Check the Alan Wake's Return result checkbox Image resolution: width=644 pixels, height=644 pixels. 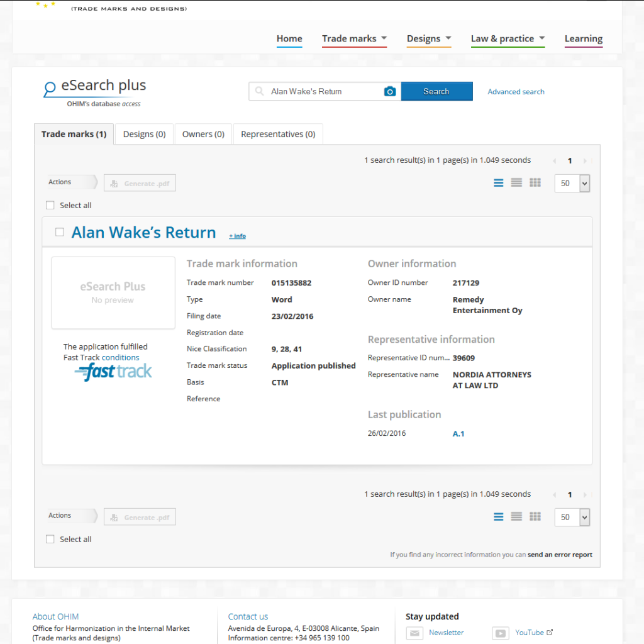tap(60, 232)
